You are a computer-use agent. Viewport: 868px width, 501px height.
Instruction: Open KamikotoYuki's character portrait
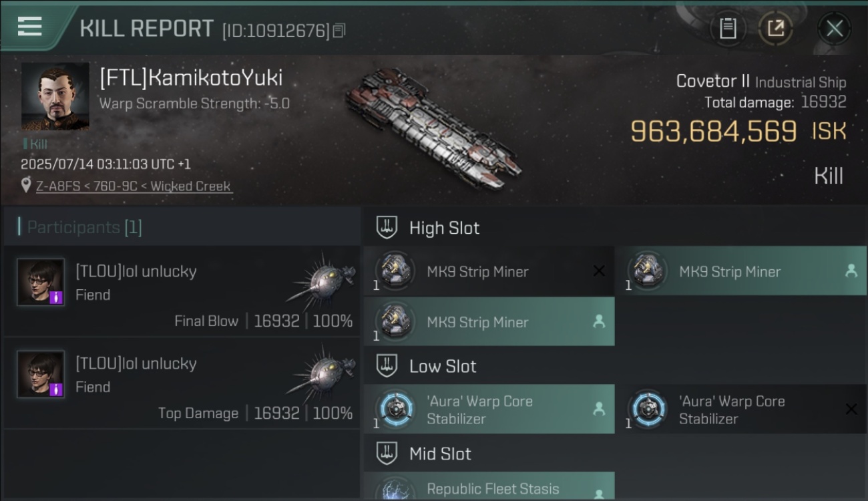click(55, 97)
